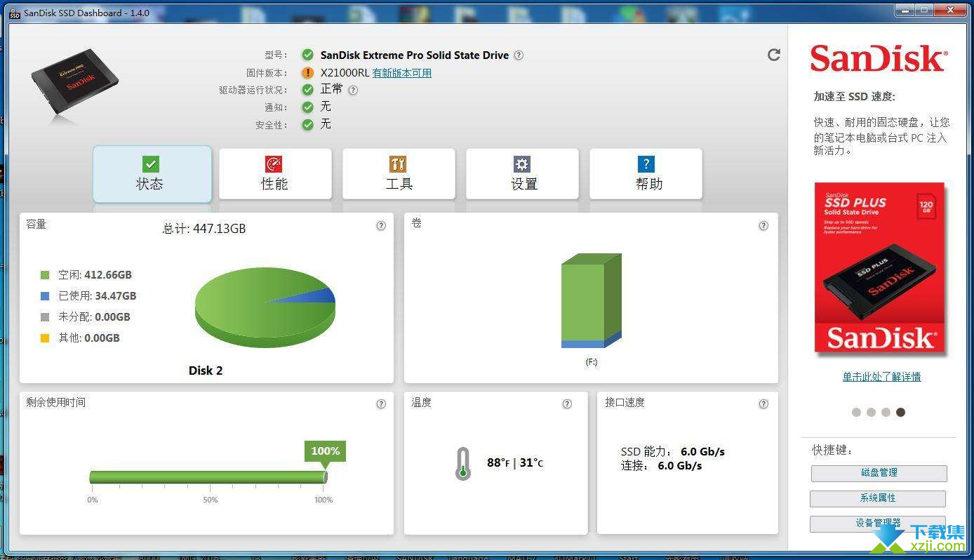Viewport: 974px width, 560px height.
Task: Select the second carousel dot
Action: pyautogui.click(x=871, y=413)
